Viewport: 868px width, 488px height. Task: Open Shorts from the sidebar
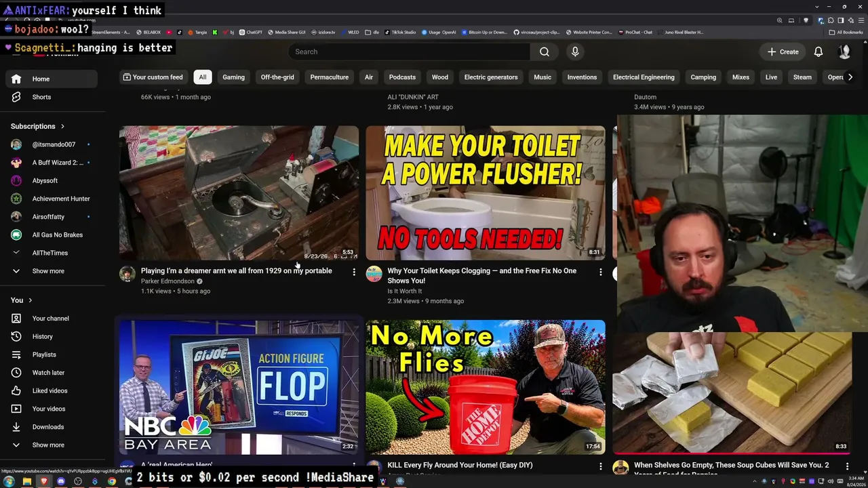pyautogui.click(x=52, y=97)
